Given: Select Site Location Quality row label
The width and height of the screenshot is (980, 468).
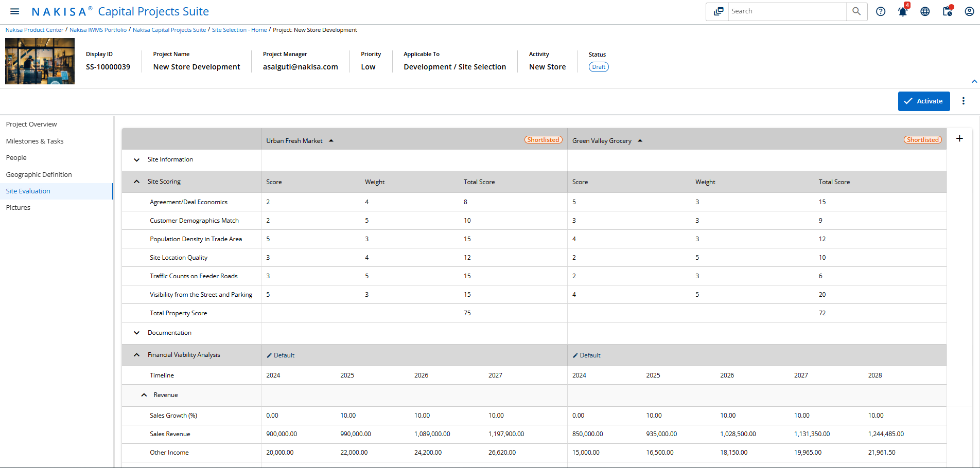Looking at the screenshot, I should coord(179,258).
